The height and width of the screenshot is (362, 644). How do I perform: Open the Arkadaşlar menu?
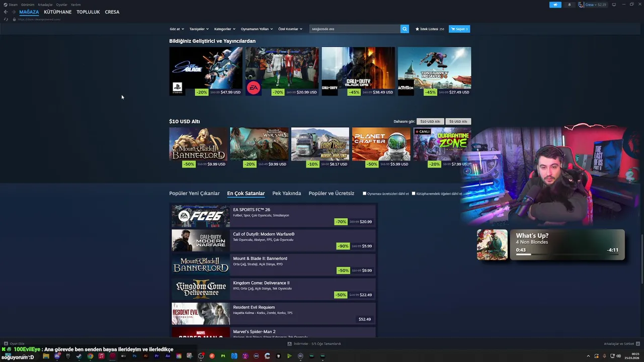(x=45, y=5)
